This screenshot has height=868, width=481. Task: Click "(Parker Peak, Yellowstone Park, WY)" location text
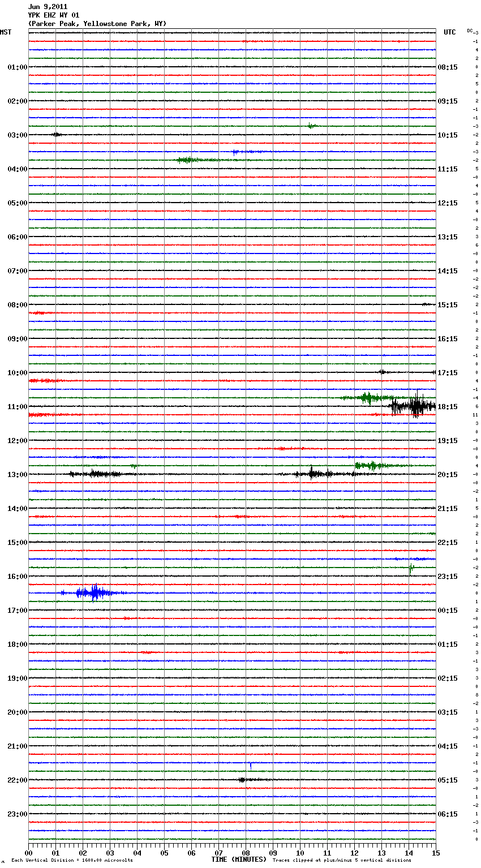97,24
